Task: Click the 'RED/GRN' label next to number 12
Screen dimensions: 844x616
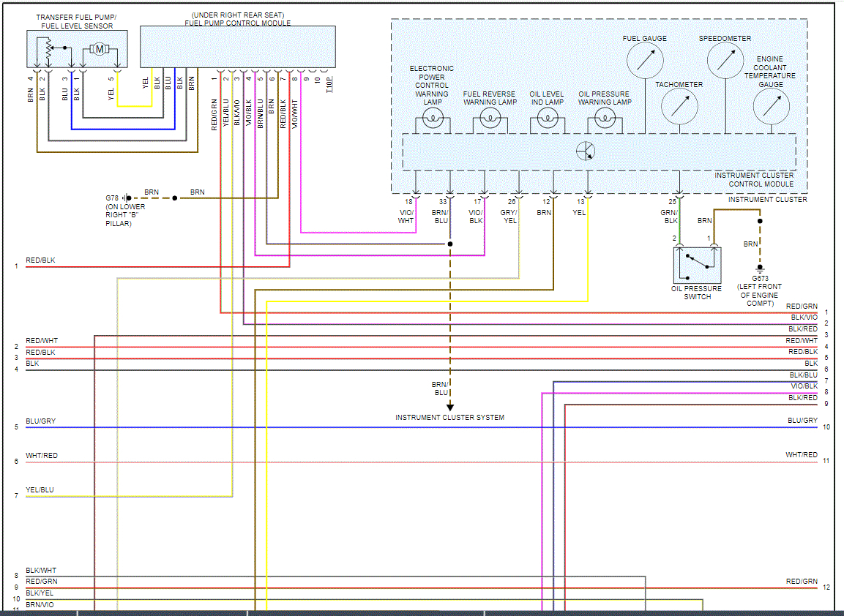Action: click(x=802, y=582)
